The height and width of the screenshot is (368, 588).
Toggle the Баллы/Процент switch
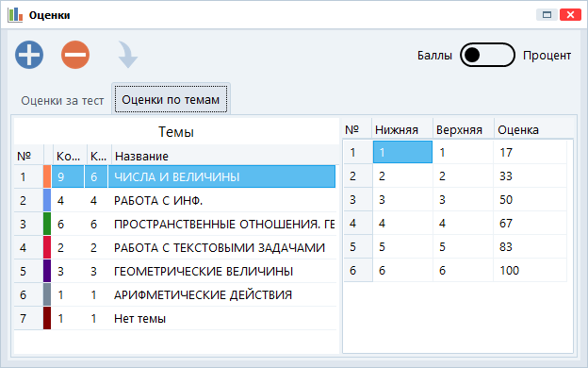click(487, 55)
